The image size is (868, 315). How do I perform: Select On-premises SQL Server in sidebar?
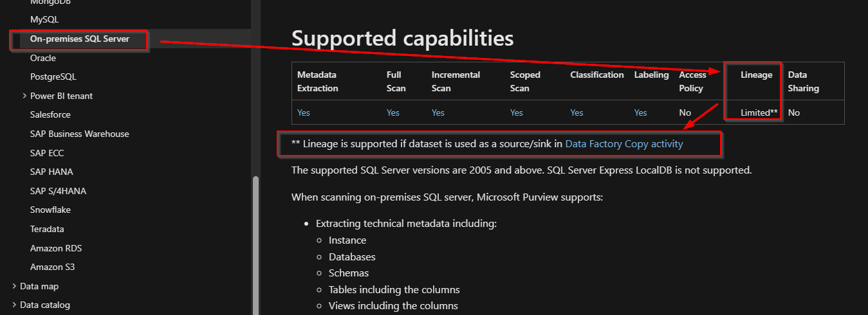coord(80,39)
